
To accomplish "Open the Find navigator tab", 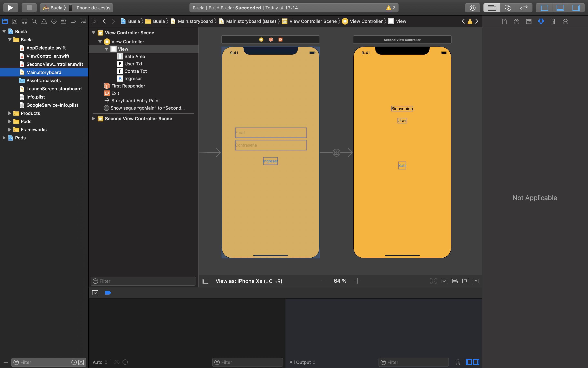I will (x=34, y=21).
